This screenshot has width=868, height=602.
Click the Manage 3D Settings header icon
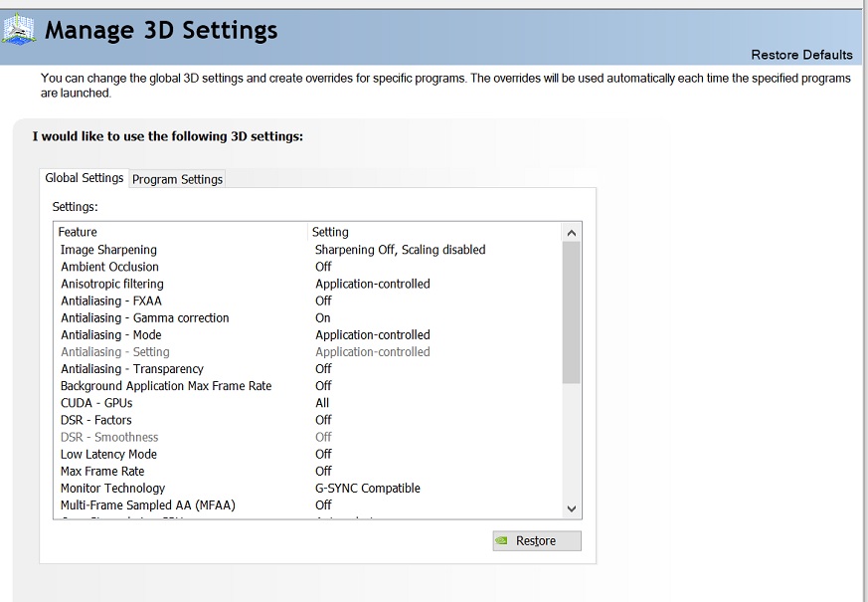(19, 29)
